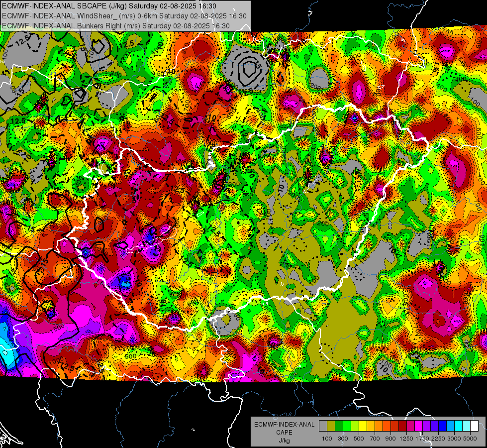
Task: Click the white swatch in CAPE legend
Action: [474, 426]
